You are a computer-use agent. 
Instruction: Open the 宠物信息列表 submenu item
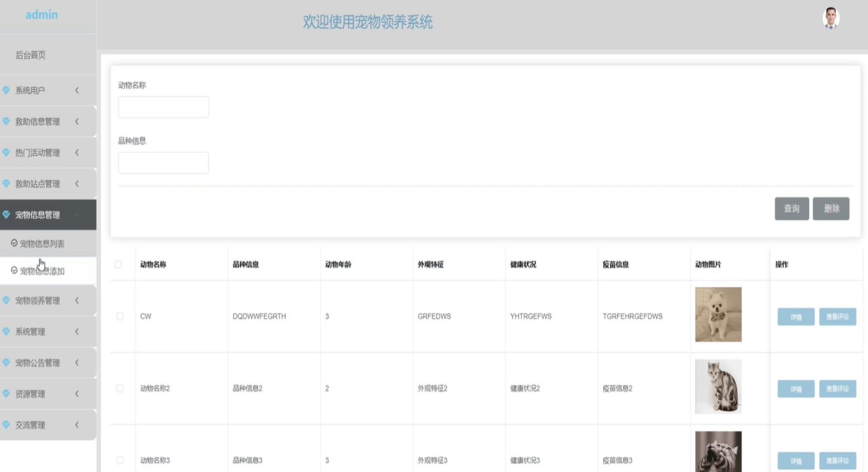(x=48, y=243)
